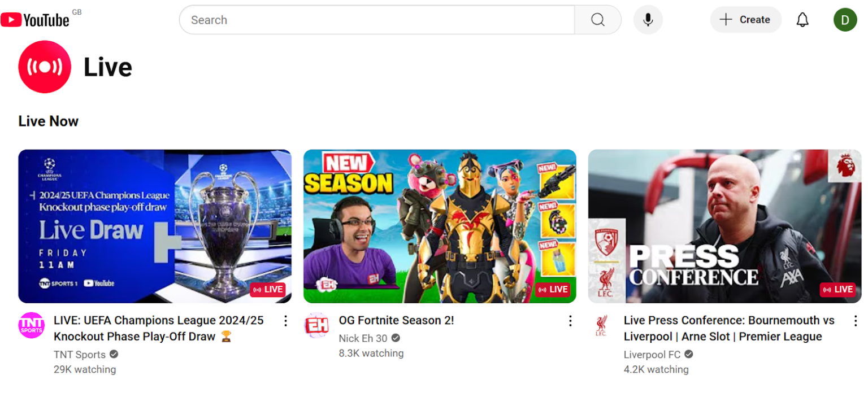Open the OG Fortnite Season 2! title
The width and height of the screenshot is (868, 397).
(x=396, y=320)
